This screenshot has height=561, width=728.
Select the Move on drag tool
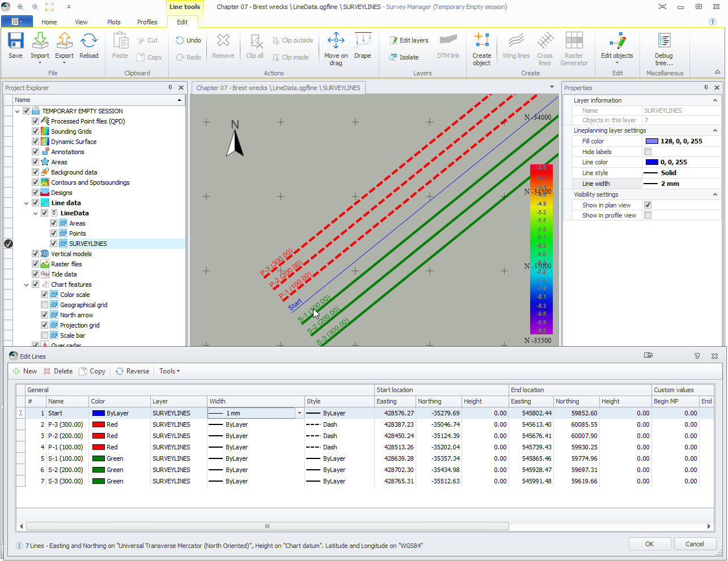point(336,48)
